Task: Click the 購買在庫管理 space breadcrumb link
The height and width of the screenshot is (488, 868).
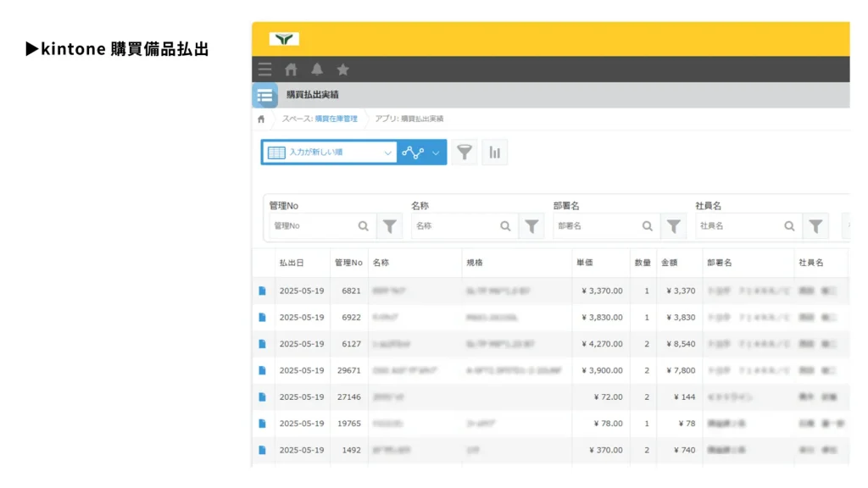Action: (x=336, y=119)
